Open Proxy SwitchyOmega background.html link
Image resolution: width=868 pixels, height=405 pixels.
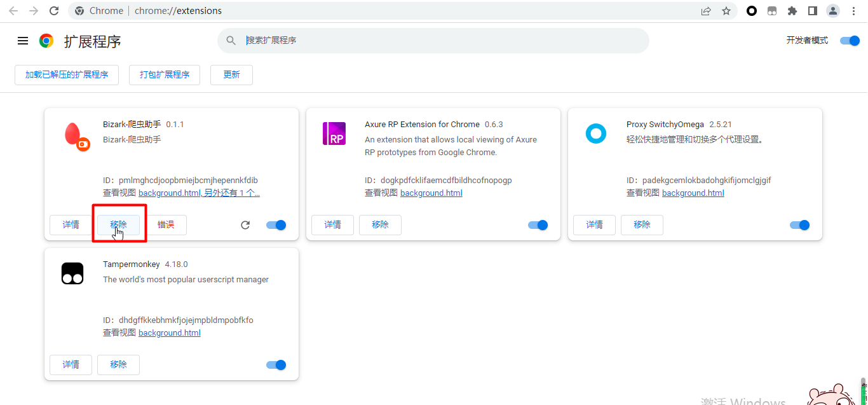[x=693, y=193]
